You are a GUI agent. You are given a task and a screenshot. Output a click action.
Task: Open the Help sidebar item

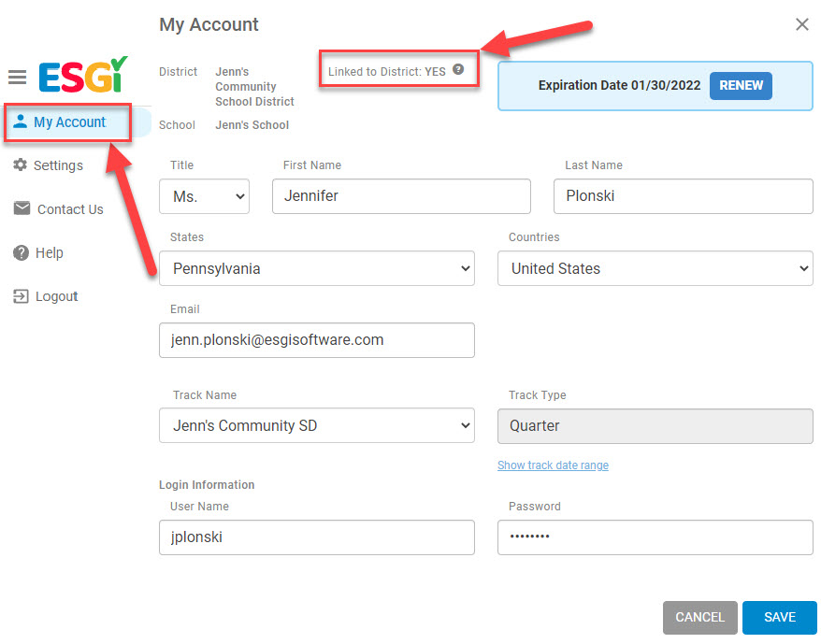coord(38,253)
